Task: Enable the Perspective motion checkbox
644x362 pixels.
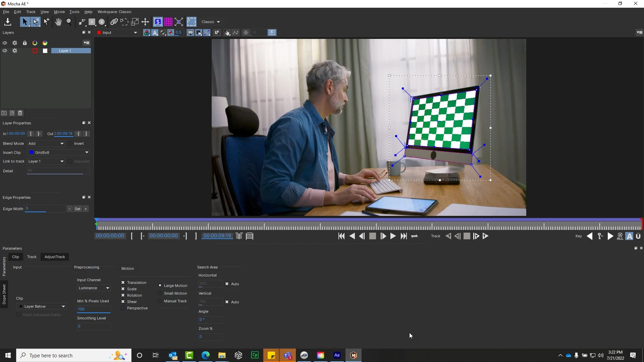Action: (x=123, y=308)
